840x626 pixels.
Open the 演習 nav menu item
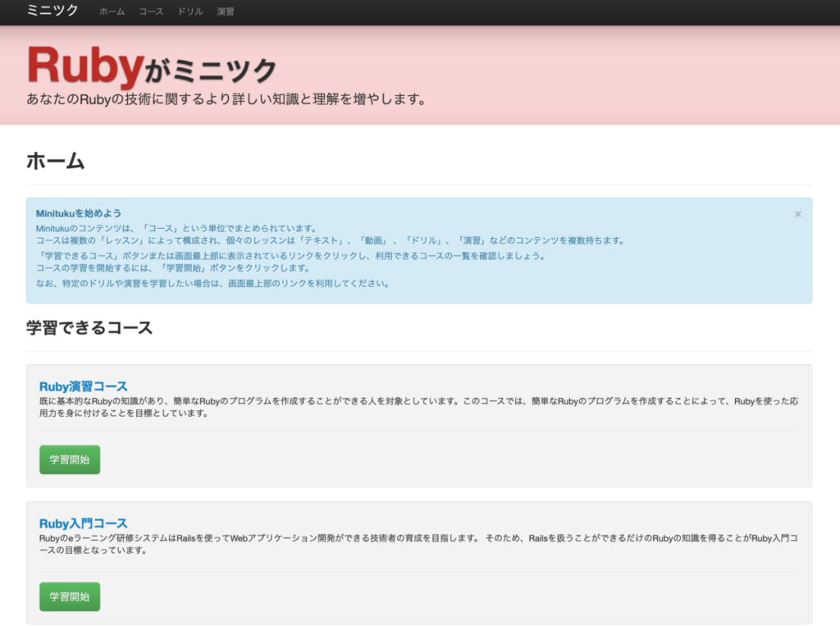point(226,11)
